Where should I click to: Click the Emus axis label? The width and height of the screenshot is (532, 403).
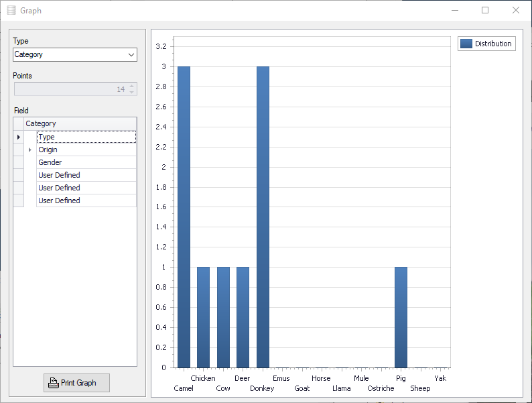click(x=281, y=378)
